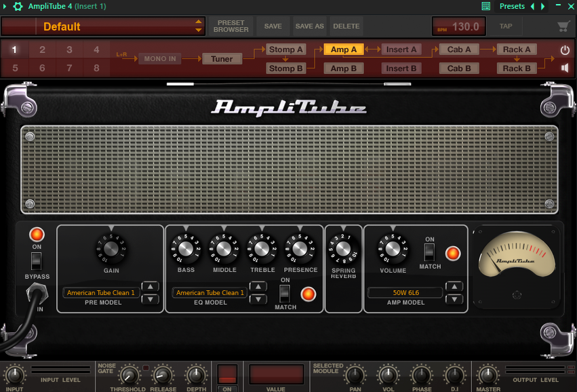Select the Cab A module

pos(458,49)
